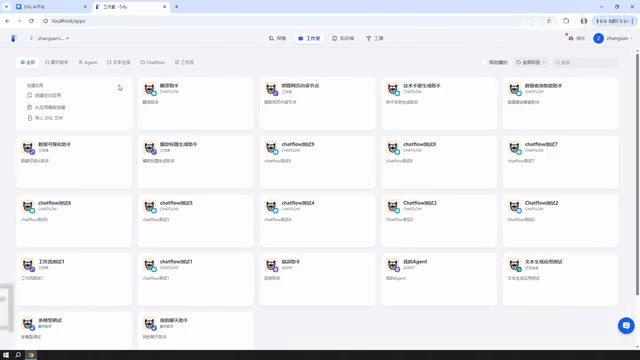This screenshot has width=640, height=360.
Task: Click the chatflow测试9 card title
Action: point(298,144)
